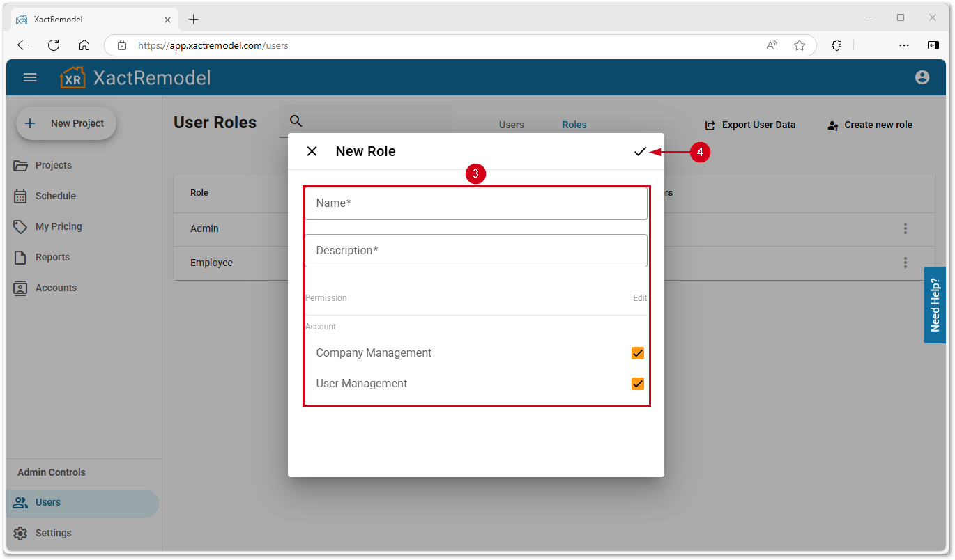
Task: Uncheck Company Management permission
Action: tap(637, 353)
